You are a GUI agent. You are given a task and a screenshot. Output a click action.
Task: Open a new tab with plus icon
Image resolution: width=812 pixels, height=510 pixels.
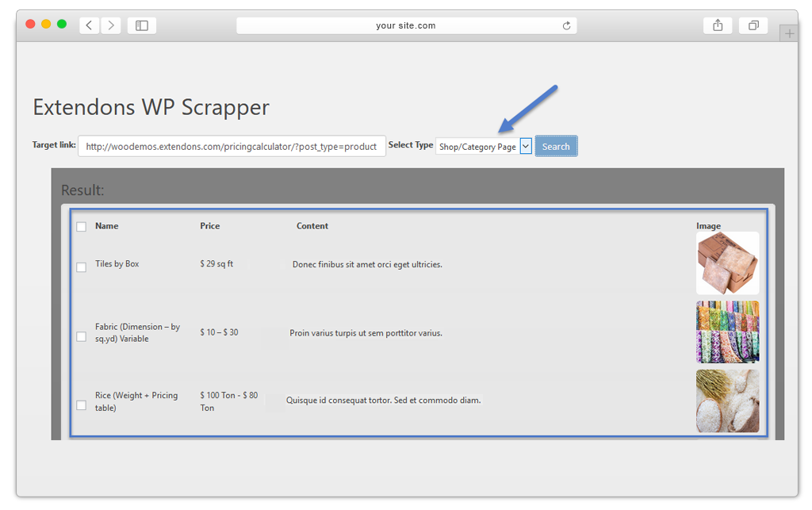coord(788,33)
